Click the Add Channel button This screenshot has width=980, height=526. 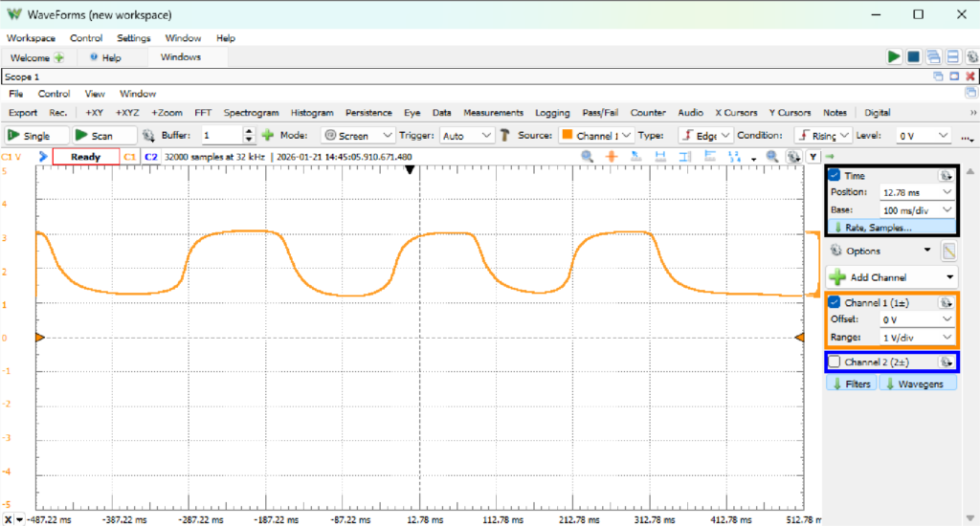(892, 277)
